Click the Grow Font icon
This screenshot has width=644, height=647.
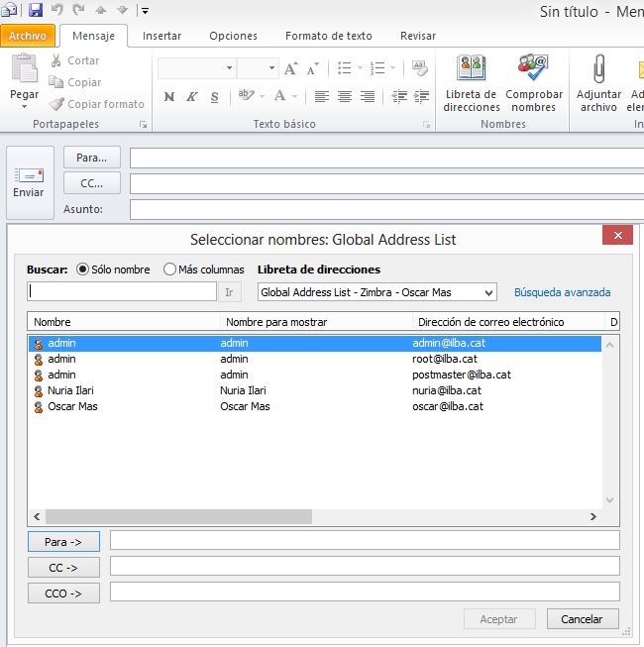(x=291, y=68)
